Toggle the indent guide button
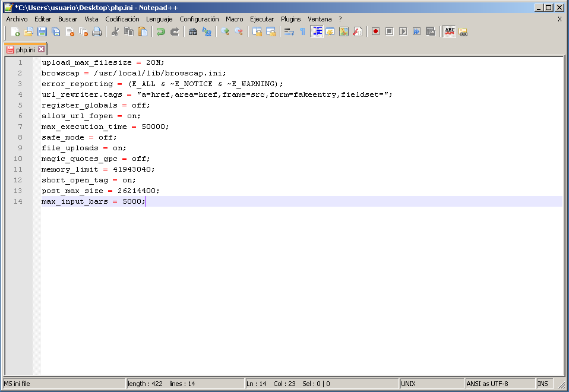This screenshot has width=569, height=392. [x=317, y=31]
